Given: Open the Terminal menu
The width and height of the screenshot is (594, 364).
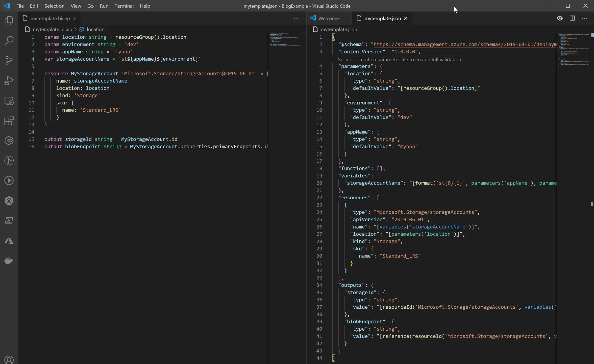Looking at the screenshot, I should tap(124, 6).
